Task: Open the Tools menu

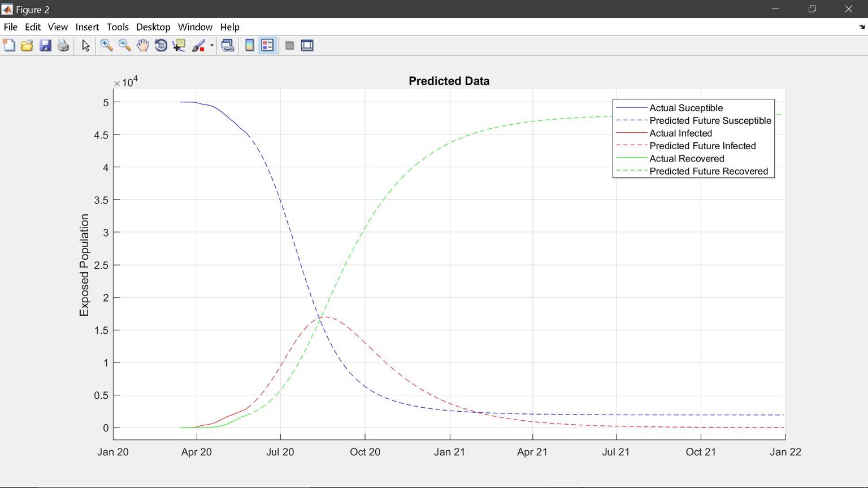Action: pos(118,27)
